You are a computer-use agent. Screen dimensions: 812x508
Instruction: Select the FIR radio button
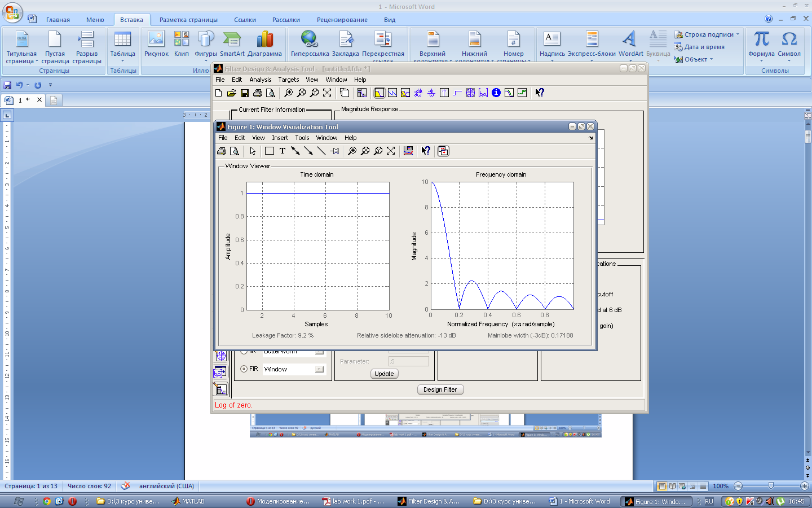pyautogui.click(x=244, y=369)
